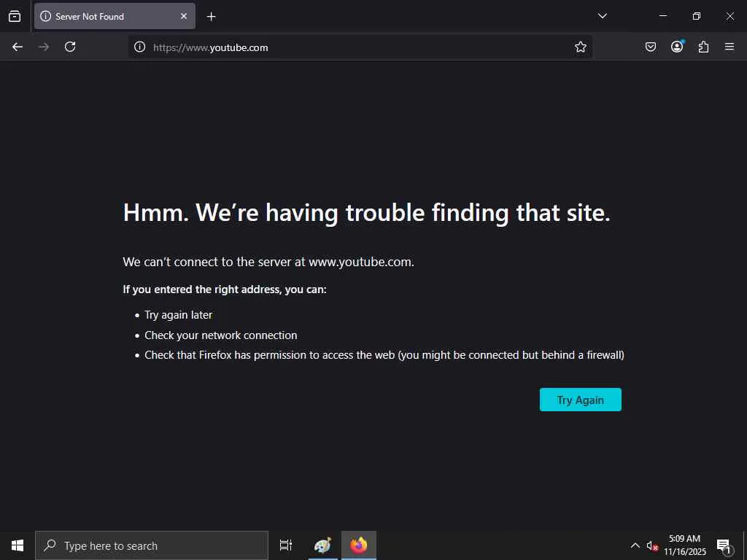Save page to Pocket
Screen dimensions: 747x560
(650, 47)
